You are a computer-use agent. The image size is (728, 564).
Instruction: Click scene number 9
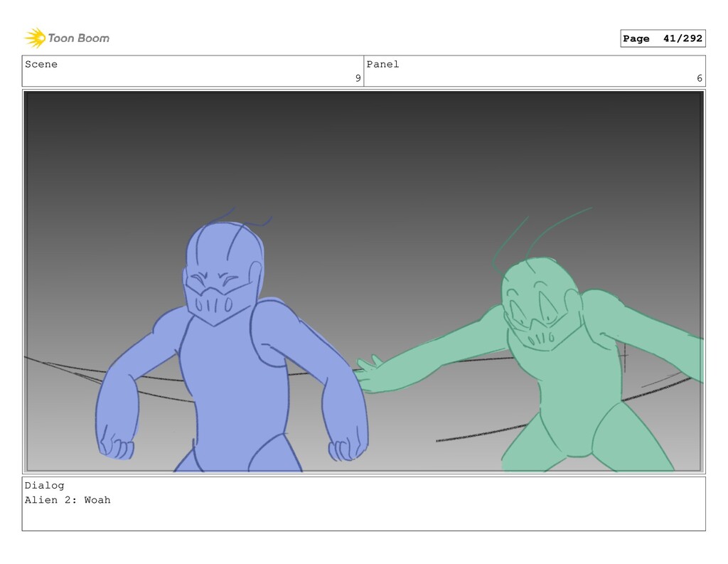click(x=358, y=78)
